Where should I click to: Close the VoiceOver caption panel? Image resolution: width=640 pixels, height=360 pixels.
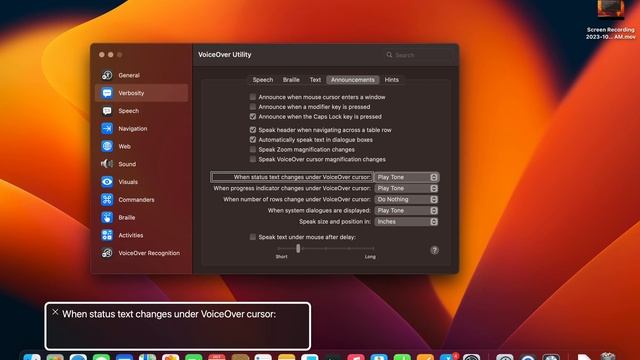pyautogui.click(x=55, y=312)
